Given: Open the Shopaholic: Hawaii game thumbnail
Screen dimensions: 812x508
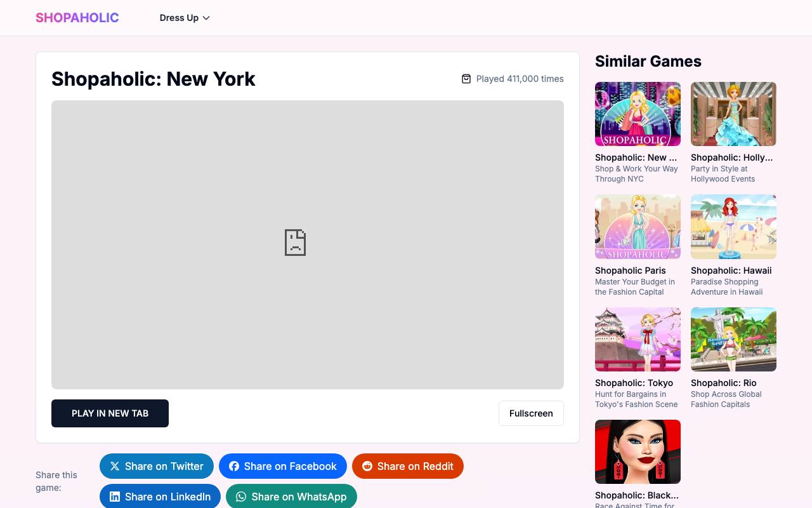Looking at the screenshot, I should pyautogui.click(x=733, y=227).
